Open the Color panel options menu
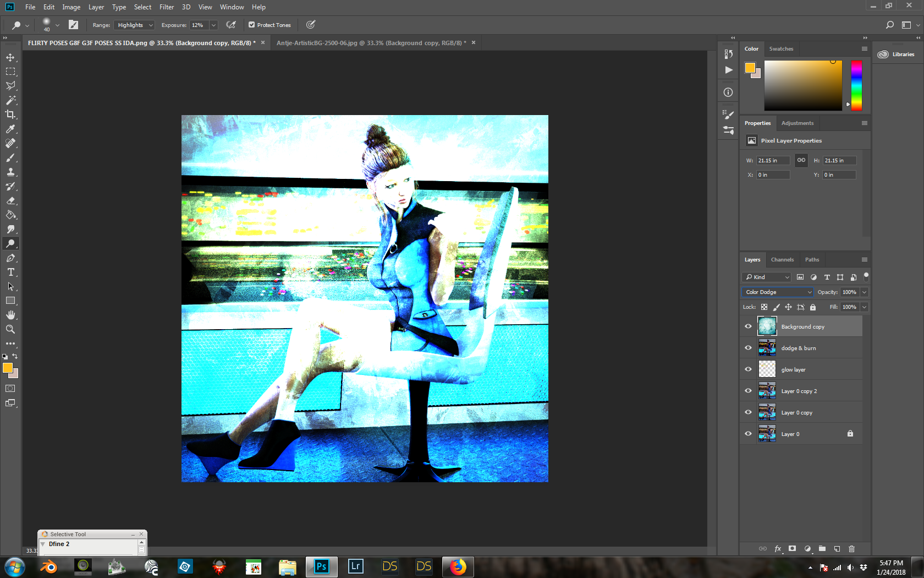Screen dimensions: 924x578 point(865,48)
